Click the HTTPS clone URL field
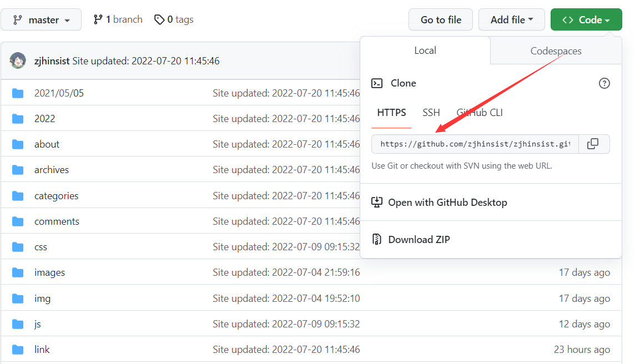The width and height of the screenshot is (635, 364). click(475, 144)
